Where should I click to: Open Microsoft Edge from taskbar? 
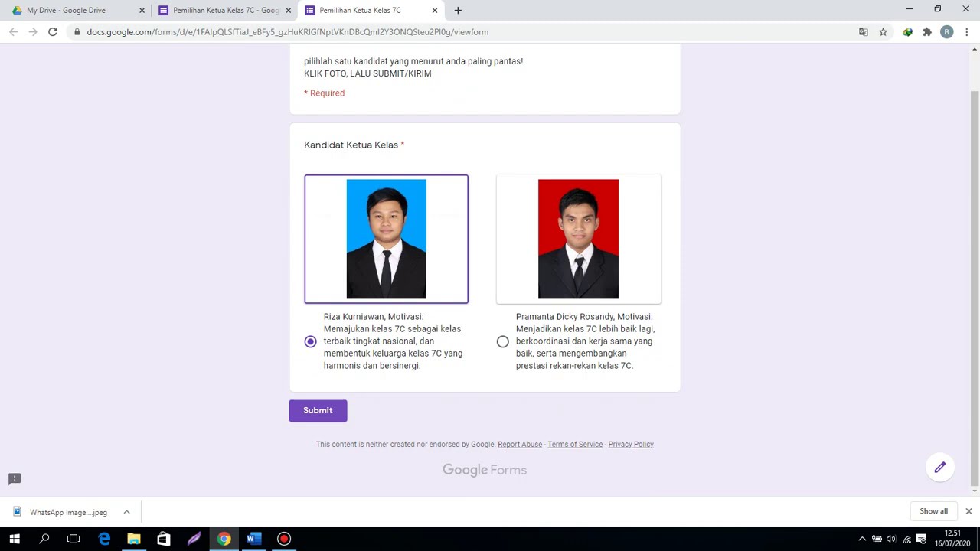point(104,539)
